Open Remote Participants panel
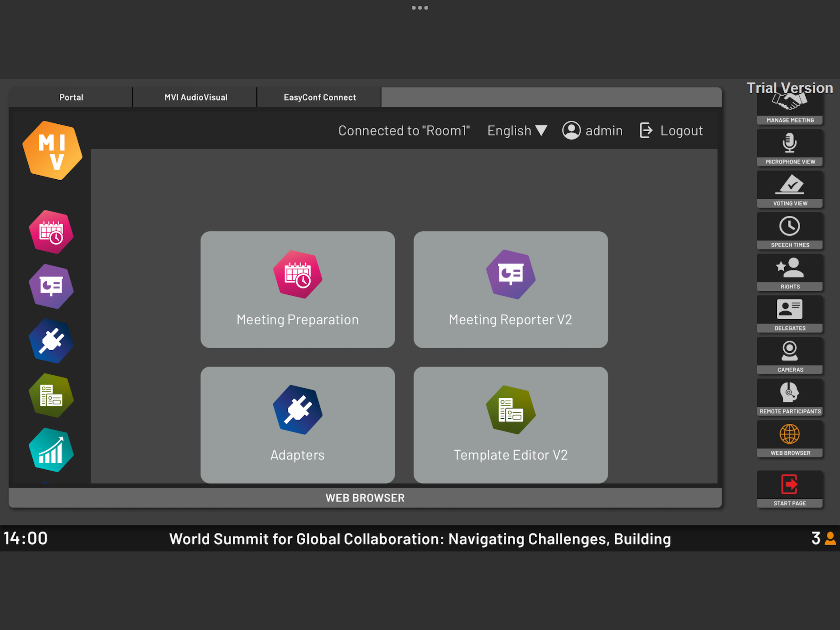 pyautogui.click(x=790, y=397)
